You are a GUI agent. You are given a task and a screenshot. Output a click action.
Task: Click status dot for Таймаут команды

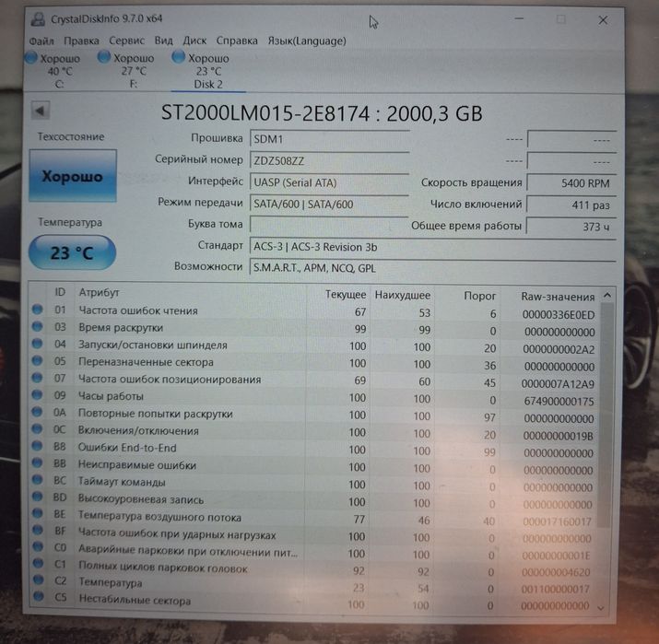tap(38, 480)
